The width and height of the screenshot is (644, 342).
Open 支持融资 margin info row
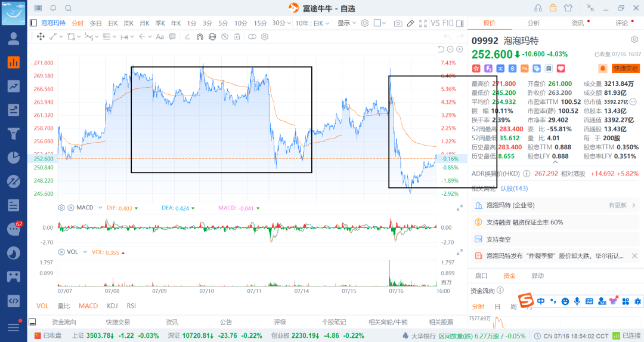click(555, 222)
